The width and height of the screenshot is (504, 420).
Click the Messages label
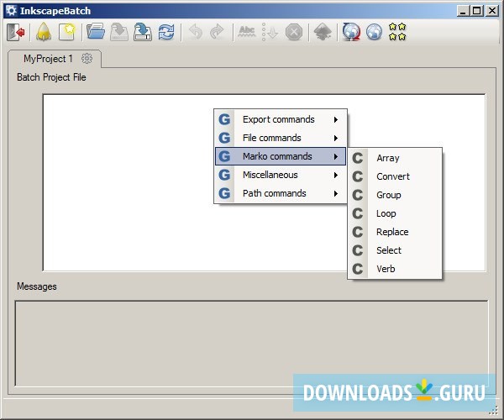click(37, 286)
